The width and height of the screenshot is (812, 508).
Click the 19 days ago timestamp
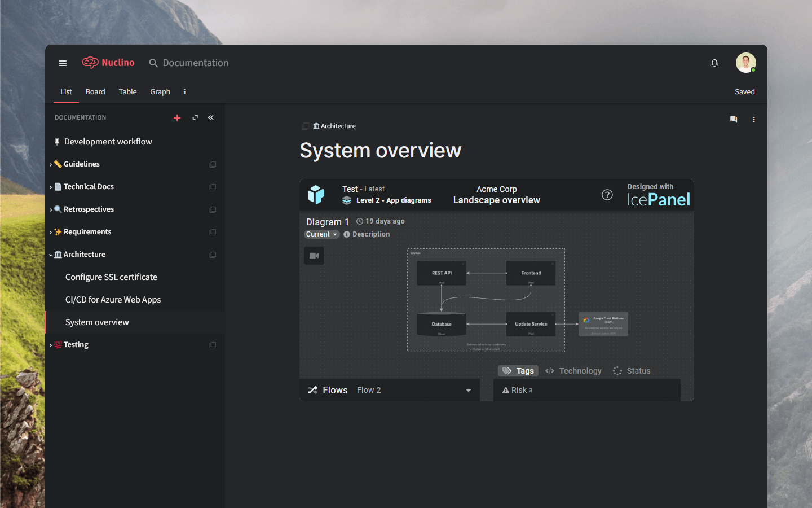pyautogui.click(x=385, y=221)
